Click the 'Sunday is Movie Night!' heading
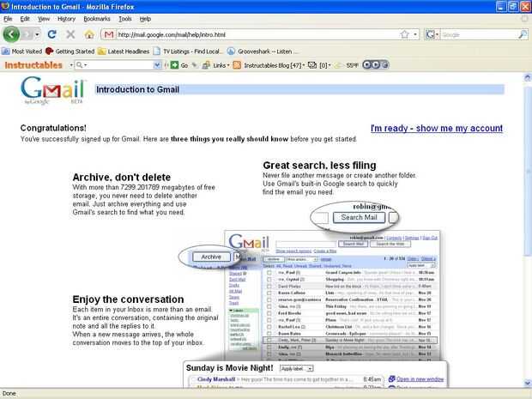 [x=229, y=368]
